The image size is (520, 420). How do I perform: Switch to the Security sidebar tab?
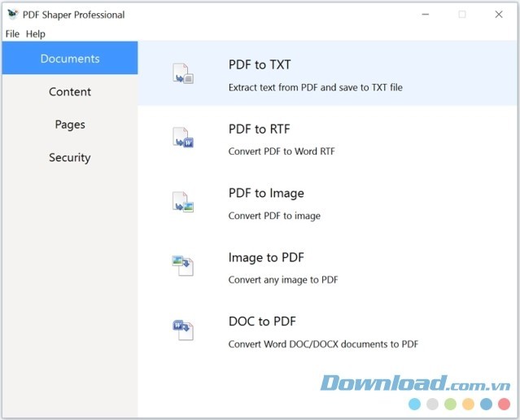pyautogui.click(x=70, y=157)
